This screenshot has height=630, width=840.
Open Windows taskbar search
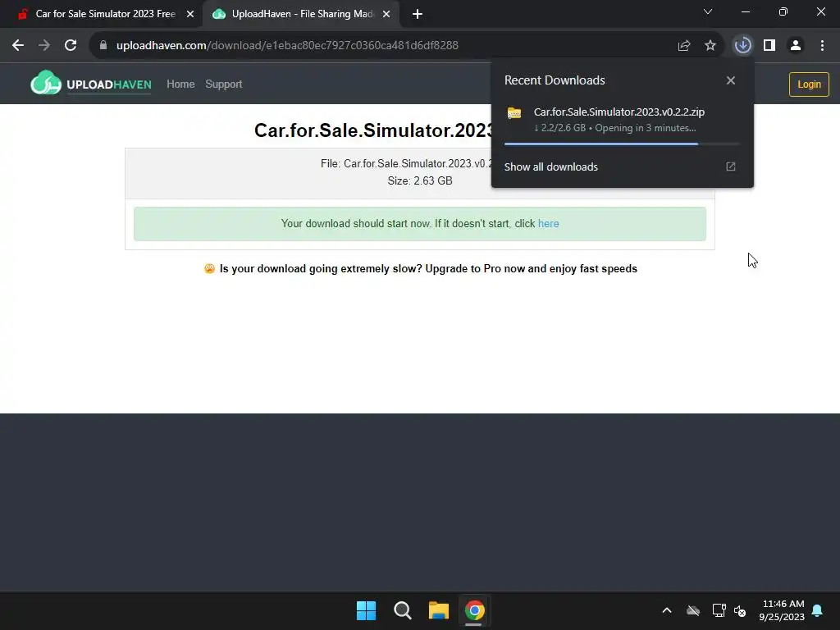click(402, 610)
